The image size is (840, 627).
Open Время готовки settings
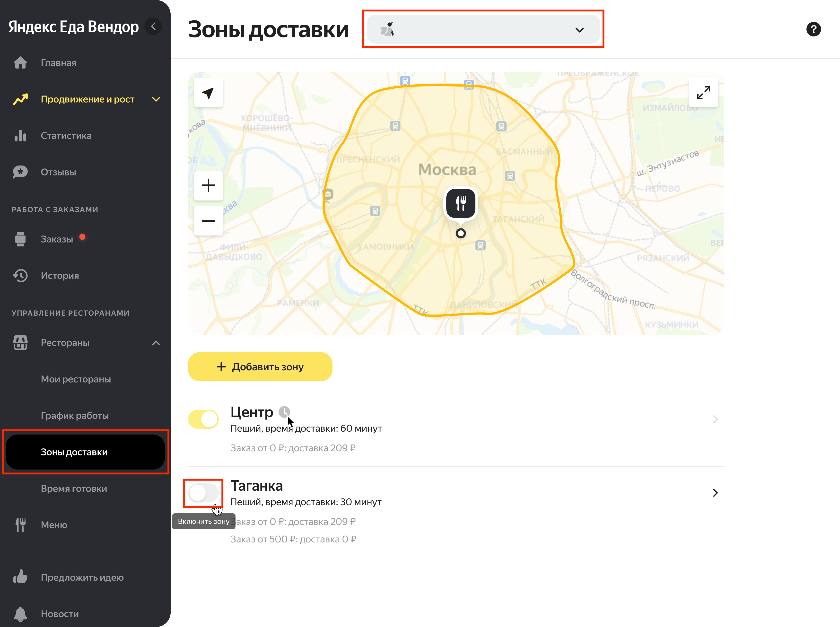point(74,488)
